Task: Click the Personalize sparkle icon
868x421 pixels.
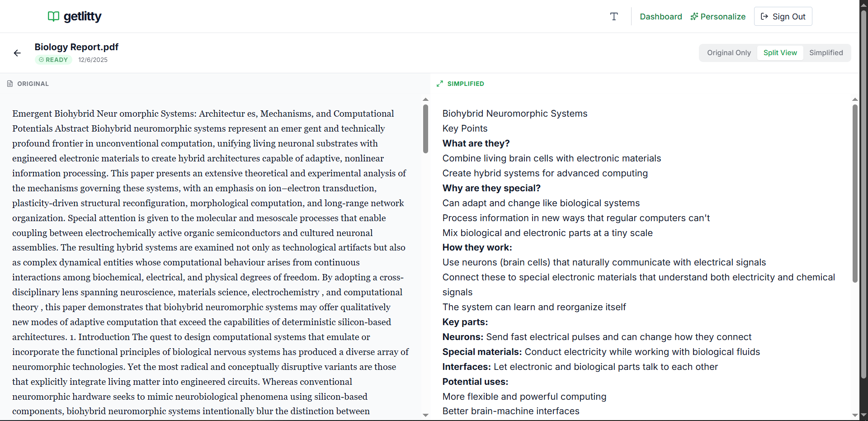Action: tap(694, 17)
